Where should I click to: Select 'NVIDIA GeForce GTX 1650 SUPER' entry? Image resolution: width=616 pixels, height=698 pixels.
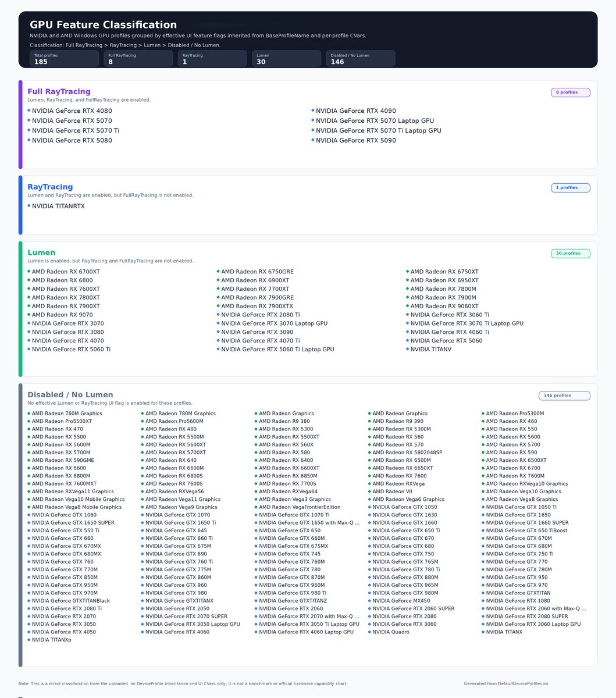[x=71, y=522]
